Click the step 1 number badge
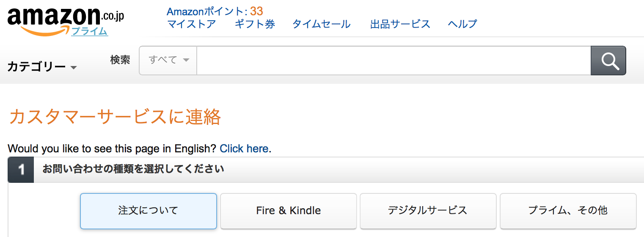 pos(21,170)
